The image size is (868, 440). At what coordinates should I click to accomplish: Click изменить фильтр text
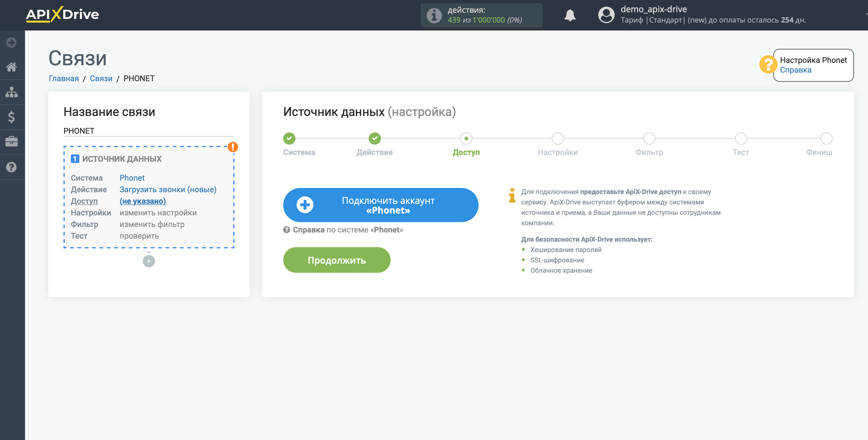pos(152,224)
